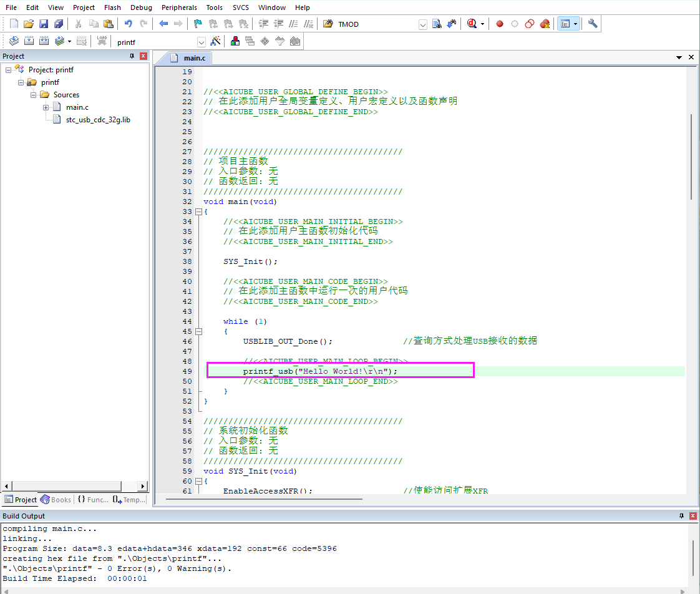
Task: Switch to the main.c editor tab
Action: tap(190, 57)
